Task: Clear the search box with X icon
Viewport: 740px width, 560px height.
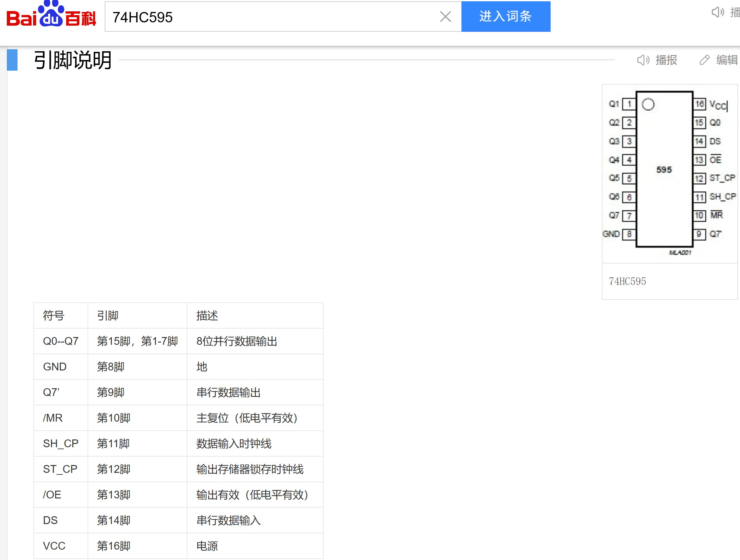Action: coord(445,17)
